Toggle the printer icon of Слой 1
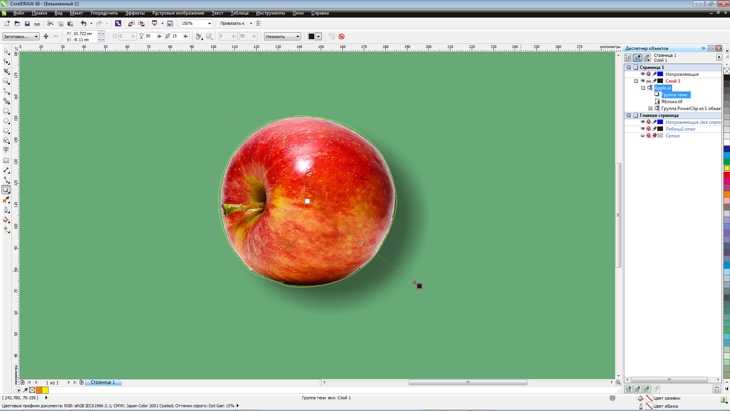Screen dimensions: 730x411 (649, 81)
